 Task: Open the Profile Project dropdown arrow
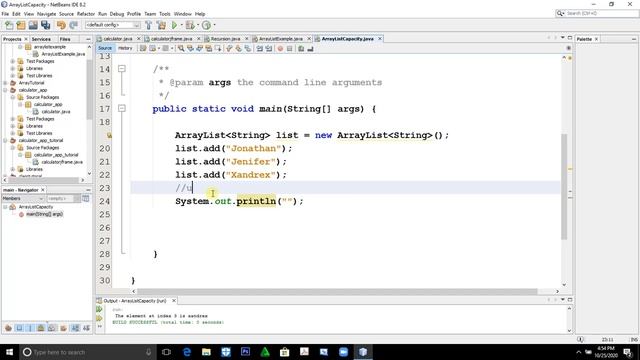[x=214, y=25]
